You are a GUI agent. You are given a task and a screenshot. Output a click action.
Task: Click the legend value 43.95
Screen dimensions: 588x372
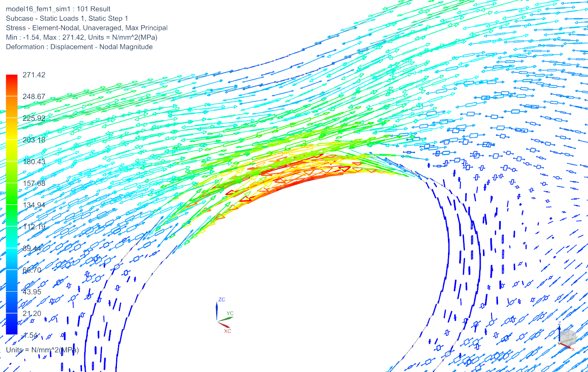(32, 292)
